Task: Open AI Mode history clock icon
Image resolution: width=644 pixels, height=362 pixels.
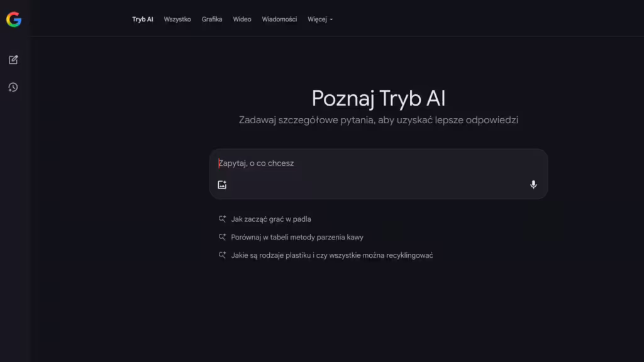Action: 13,87
